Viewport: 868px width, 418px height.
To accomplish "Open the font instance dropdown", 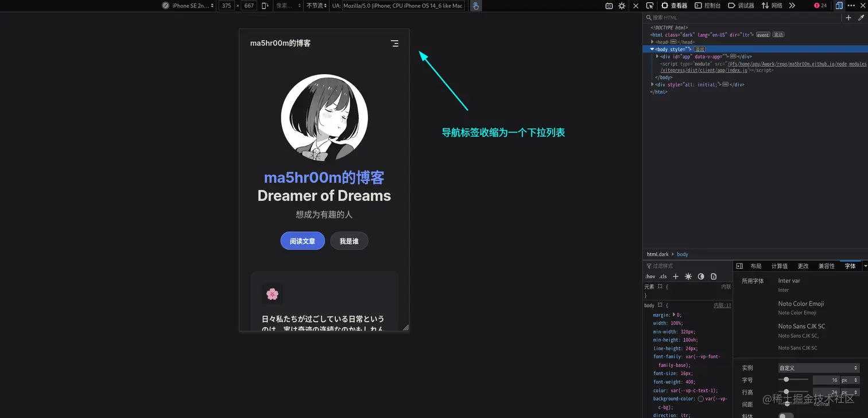I will click(x=819, y=368).
